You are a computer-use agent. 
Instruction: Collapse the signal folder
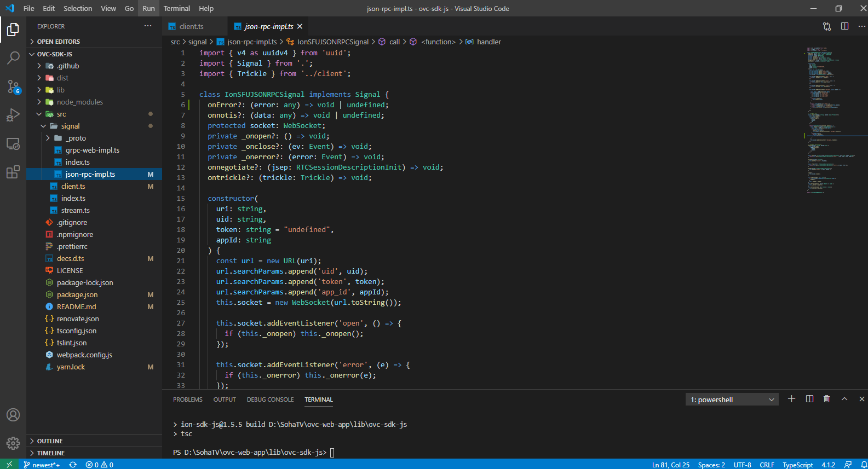coord(94,126)
